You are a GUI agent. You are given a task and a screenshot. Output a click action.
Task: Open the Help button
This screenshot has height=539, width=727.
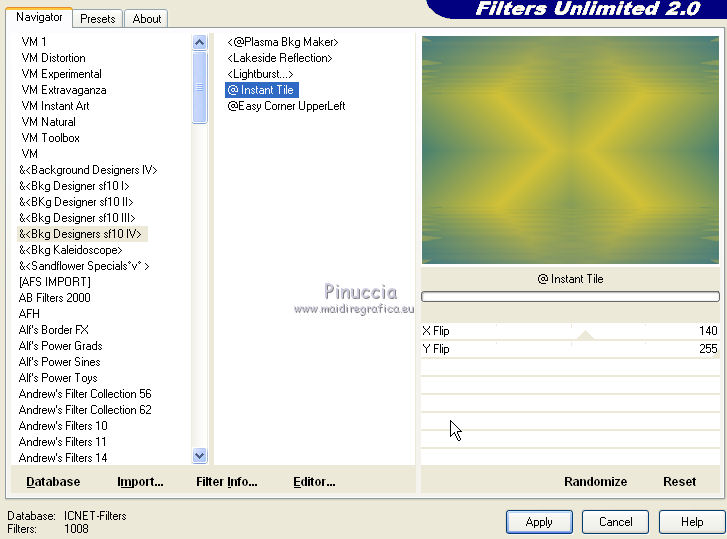tap(692, 522)
